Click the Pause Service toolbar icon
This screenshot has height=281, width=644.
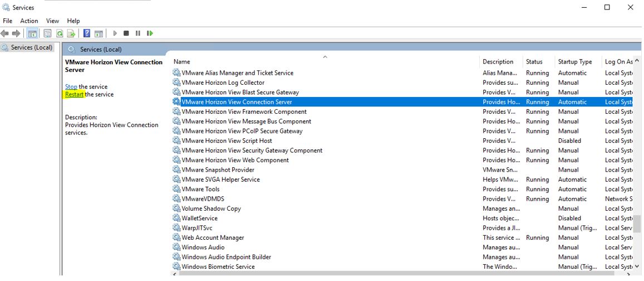pos(138,33)
